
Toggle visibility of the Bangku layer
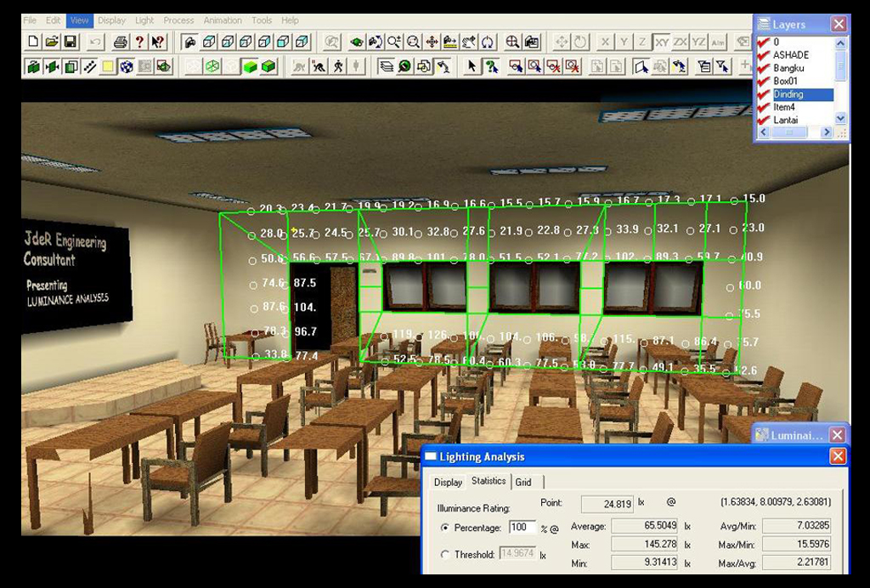[763, 68]
